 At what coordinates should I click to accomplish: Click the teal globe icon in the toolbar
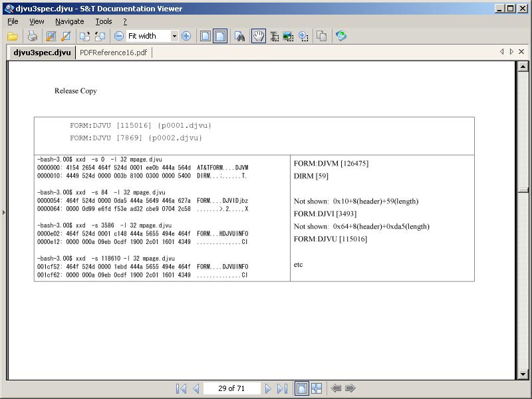point(341,36)
